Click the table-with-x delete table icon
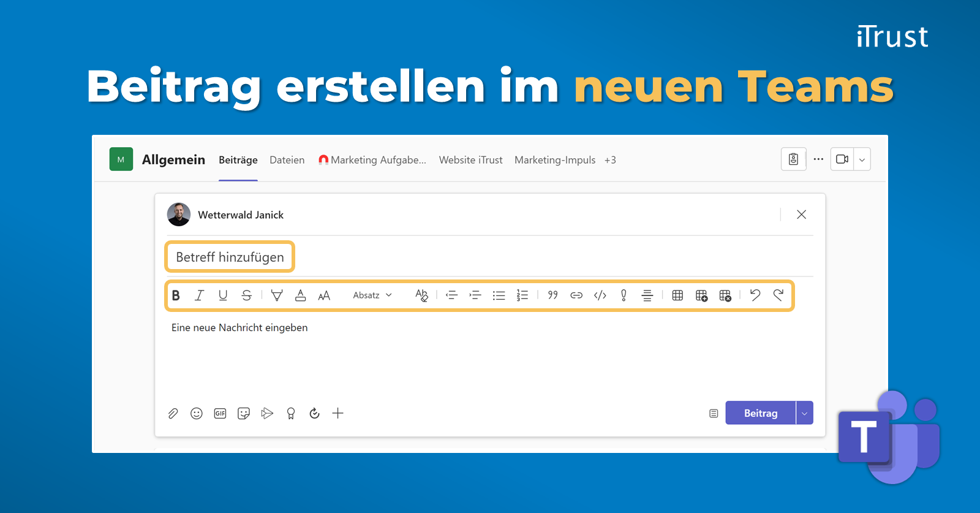This screenshot has height=513, width=980. 725,295
